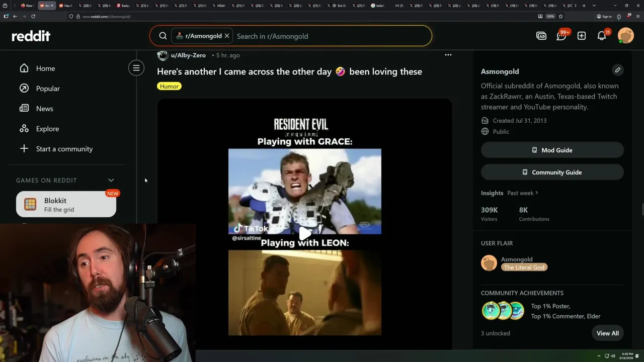Open the list all tabs dropdown
644x362 pixels.
[594, 6]
